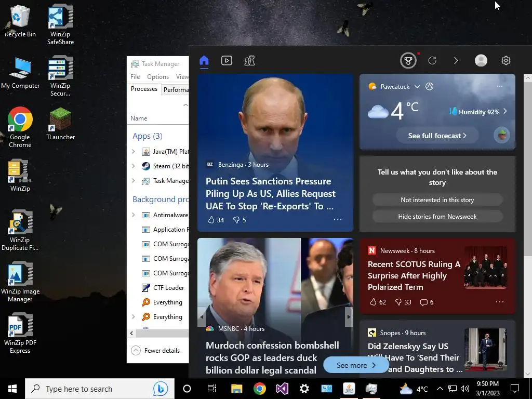Open Recent SCOTUS Ruling headline
This screenshot has width=532, height=399.
tap(414, 275)
